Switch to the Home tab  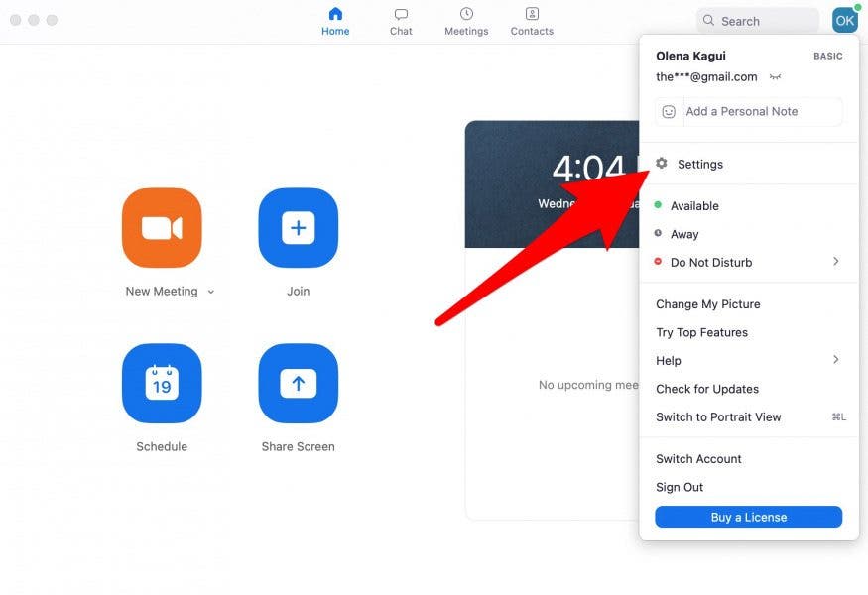(335, 20)
